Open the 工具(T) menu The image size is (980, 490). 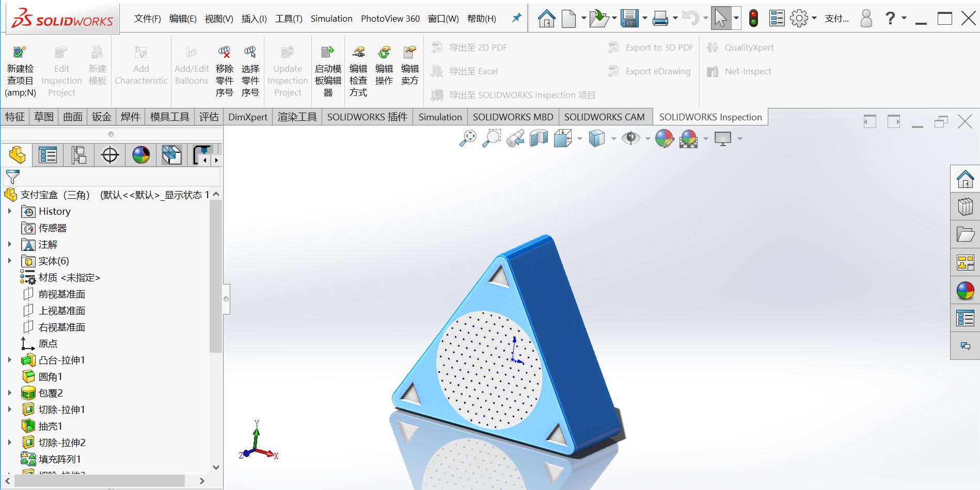[x=289, y=19]
